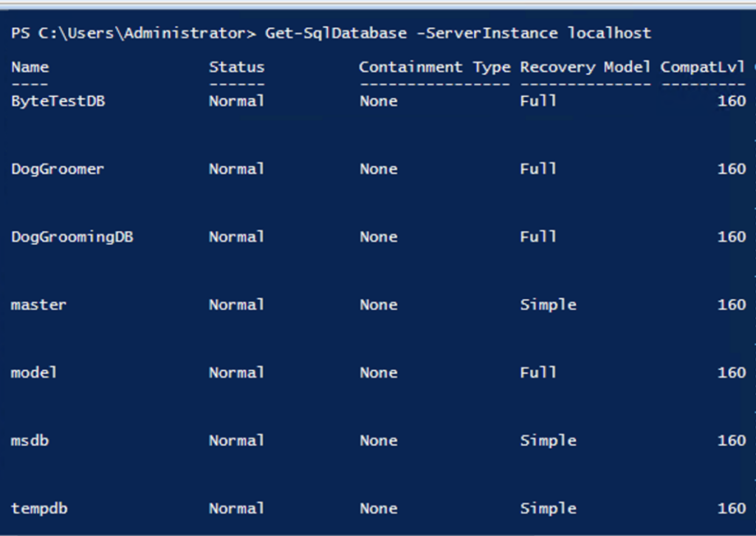Image resolution: width=756 pixels, height=536 pixels.
Task: Click the Normal status for msdb
Action: (x=236, y=441)
